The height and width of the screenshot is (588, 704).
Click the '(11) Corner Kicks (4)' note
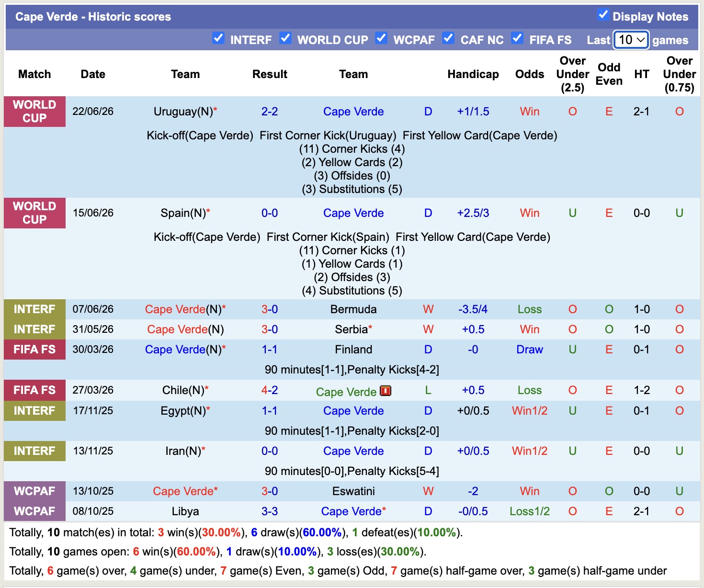point(352,149)
